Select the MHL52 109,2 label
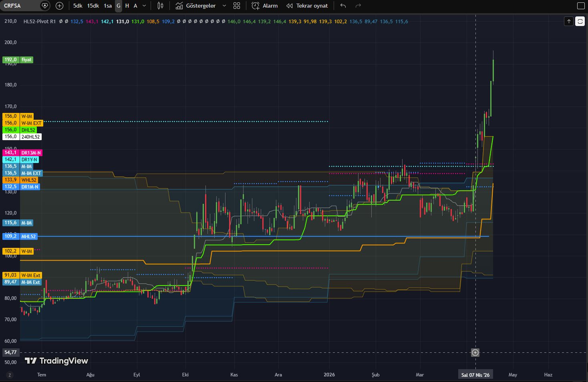The width and height of the screenshot is (588, 382). pos(20,236)
